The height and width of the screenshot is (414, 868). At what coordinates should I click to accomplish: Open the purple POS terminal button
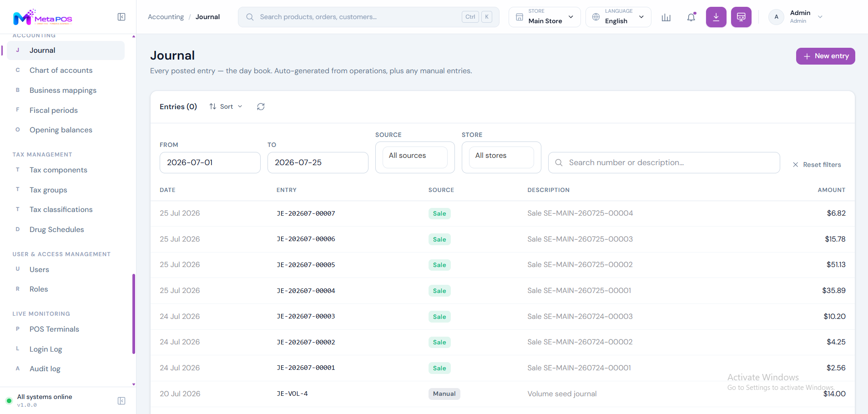[741, 17]
